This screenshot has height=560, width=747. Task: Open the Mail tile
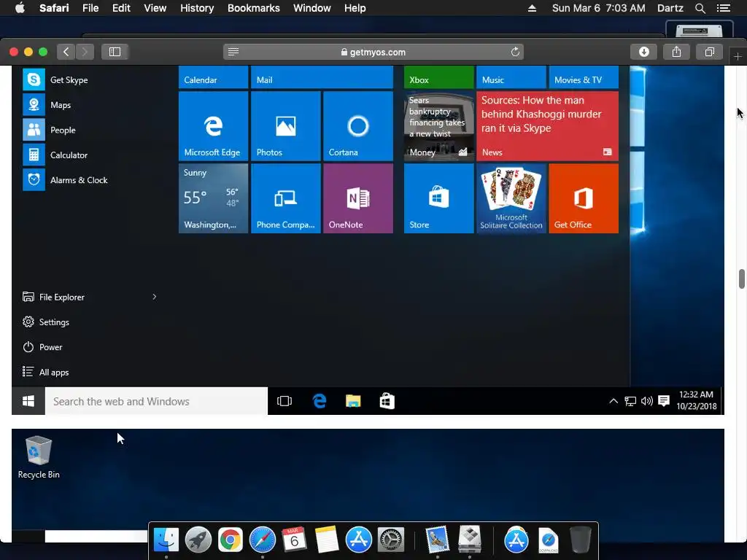322,77
